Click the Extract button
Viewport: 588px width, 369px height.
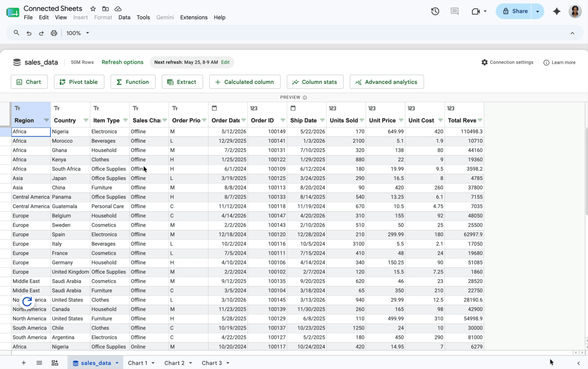coord(182,82)
